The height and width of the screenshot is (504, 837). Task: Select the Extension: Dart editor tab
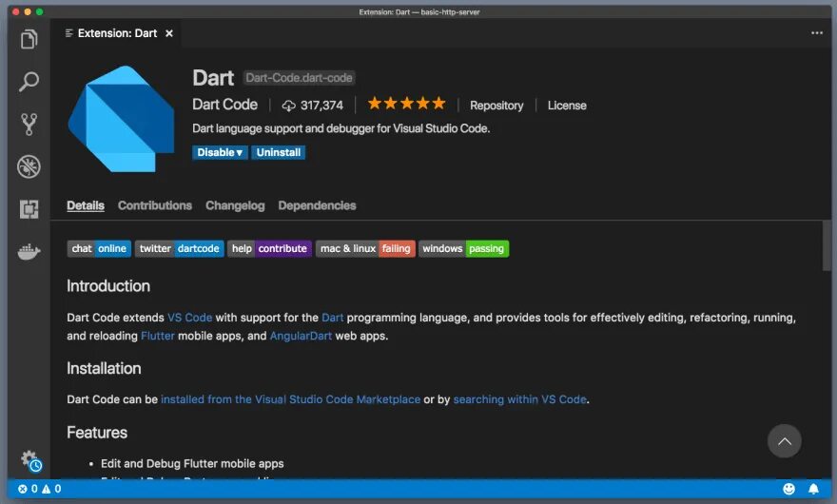(115, 33)
